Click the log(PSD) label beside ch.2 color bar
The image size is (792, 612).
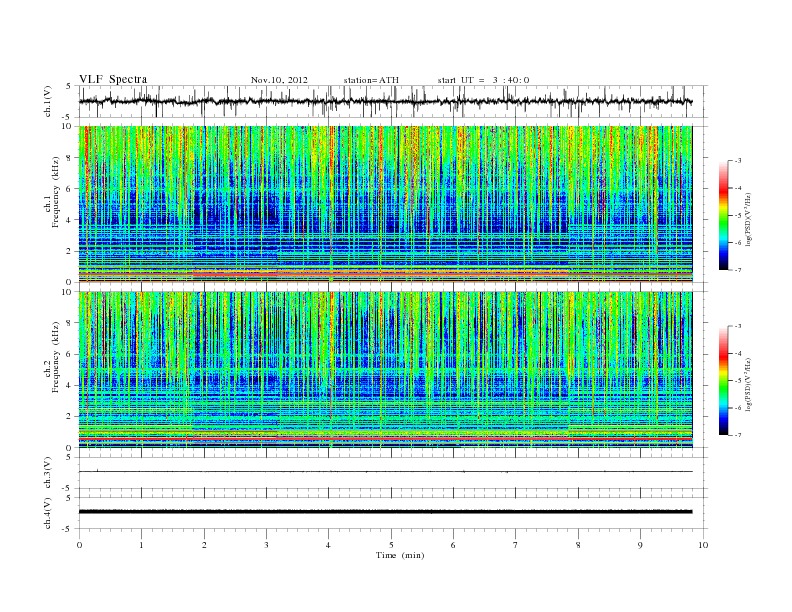click(x=748, y=384)
